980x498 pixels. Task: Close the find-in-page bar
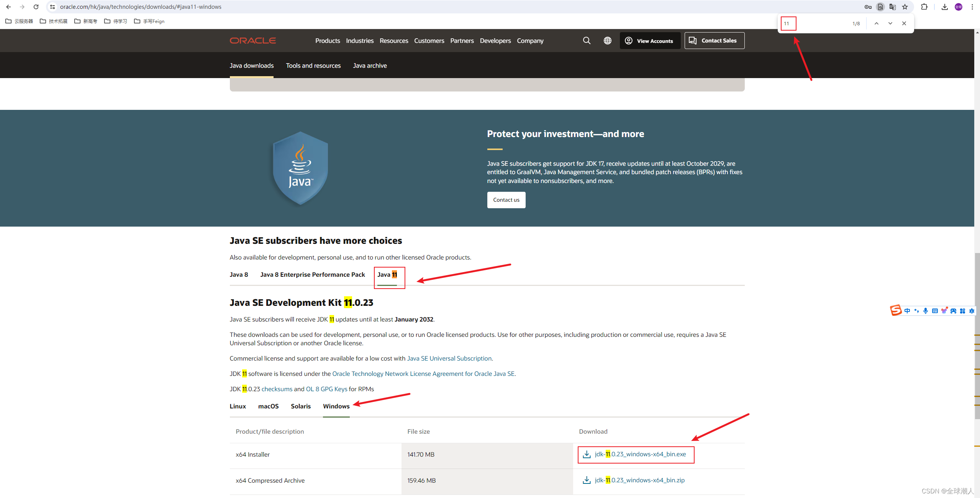(904, 23)
